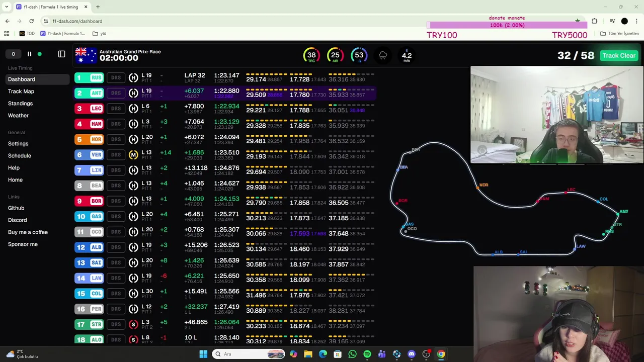Select ANT driver tag in position 2
The image size is (644, 362).
pos(90,93)
